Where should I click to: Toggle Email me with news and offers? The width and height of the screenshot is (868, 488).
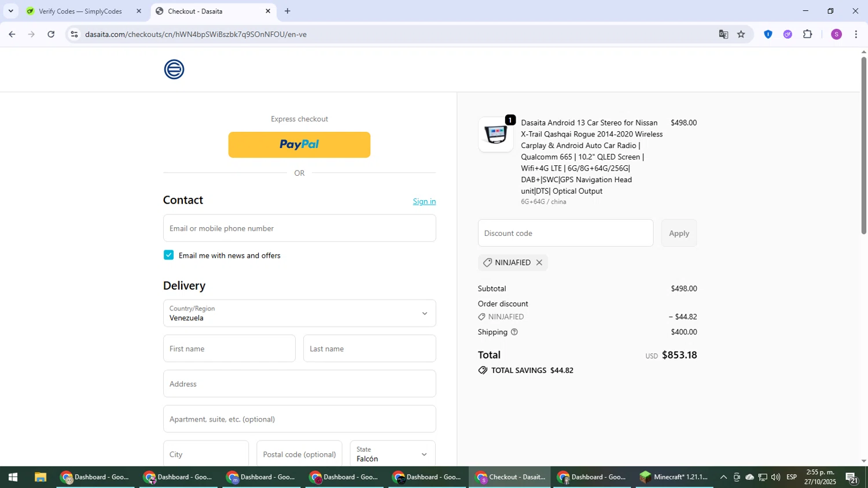[x=168, y=255]
